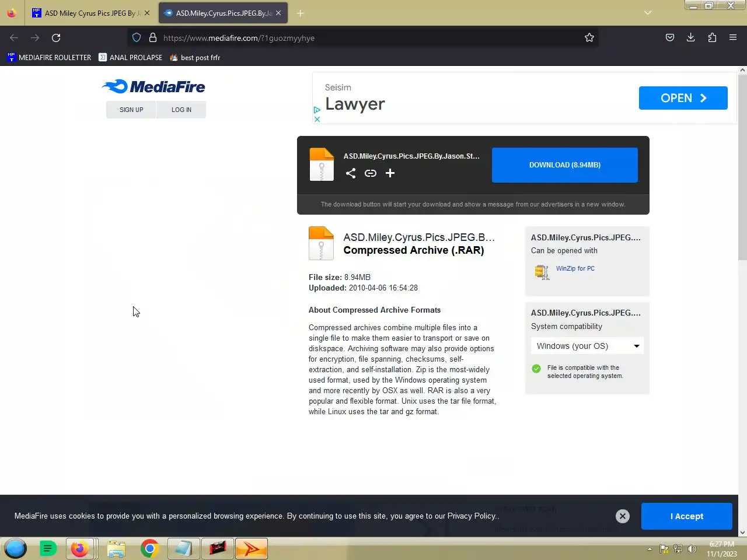The height and width of the screenshot is (560, 747).
Task: Close the Lawyer ad with X icon
Action: pyautogui.click(x=317, y=119)
